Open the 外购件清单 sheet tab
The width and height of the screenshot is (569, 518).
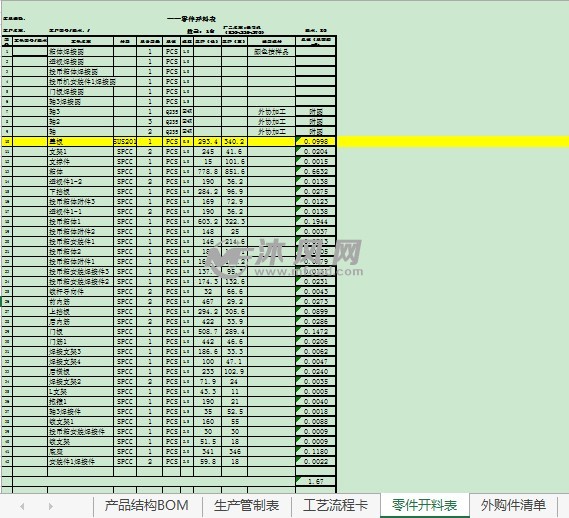pyautogui.click(x=513, y=506)
